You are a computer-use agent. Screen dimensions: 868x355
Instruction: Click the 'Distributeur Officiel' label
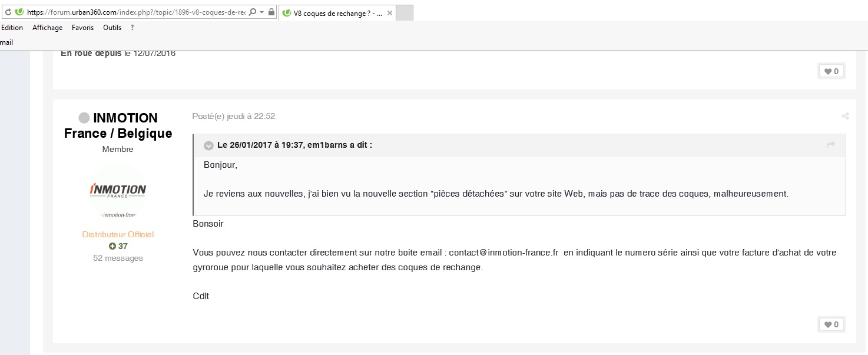coord(118,234)
